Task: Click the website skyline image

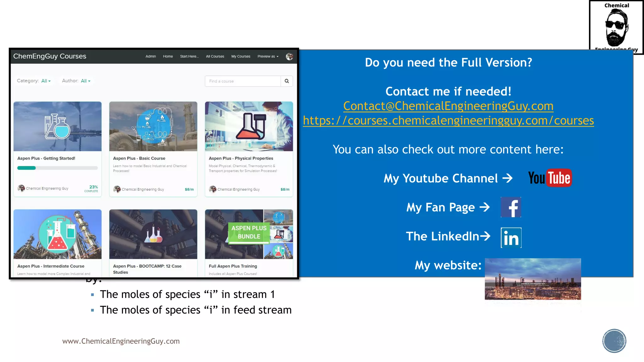Action: 533,279
